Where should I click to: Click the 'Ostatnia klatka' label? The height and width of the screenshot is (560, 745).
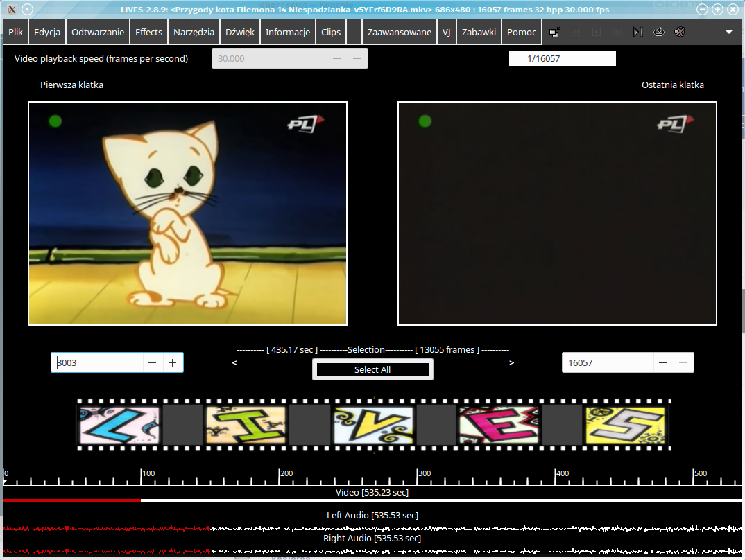[x=673, y=85]
